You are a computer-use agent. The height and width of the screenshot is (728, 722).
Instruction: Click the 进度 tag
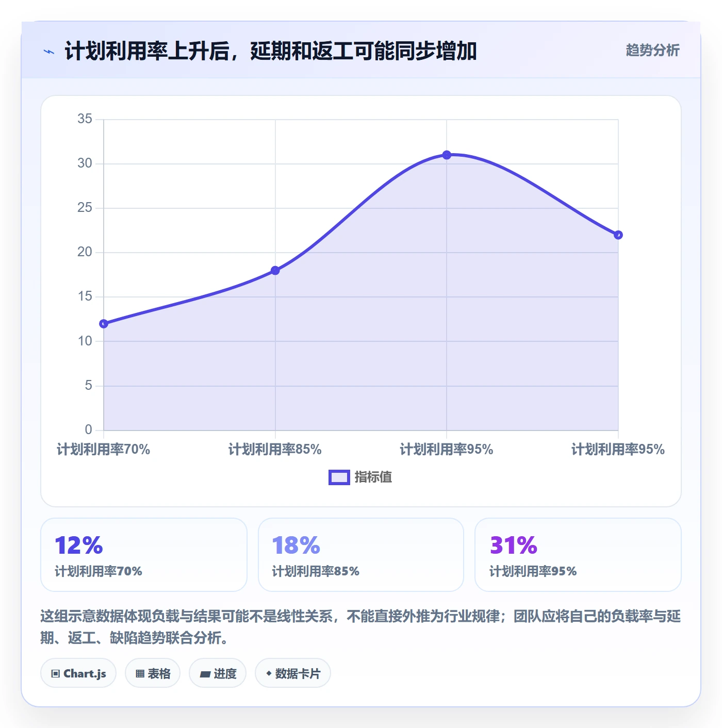218,673
